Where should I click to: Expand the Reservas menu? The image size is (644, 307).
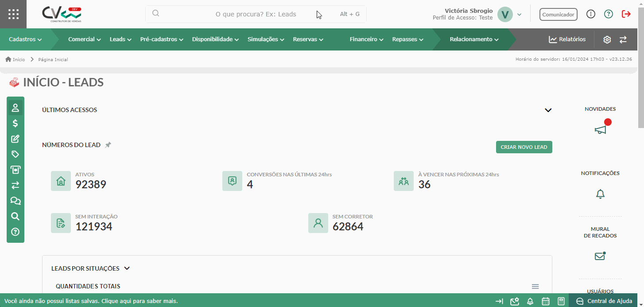coord(308,39)
